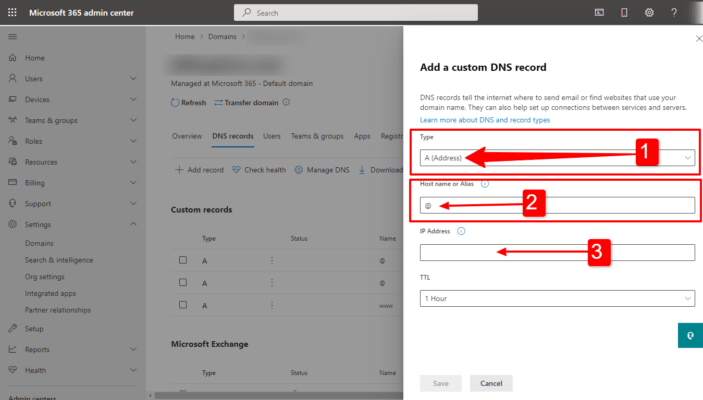The width and height of the screenshot is (703, 400).
Task: Open the Cloud Shell icon in header
Action: pyautogui.click(x=599, y=12)
